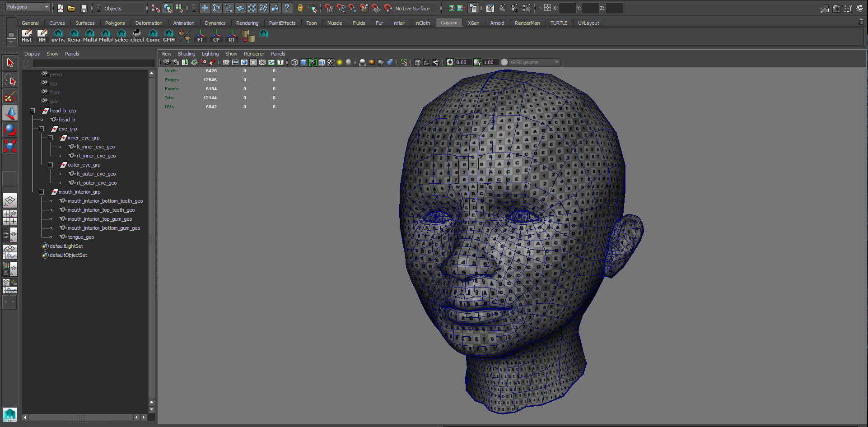The image size is (868, 427).
Task: Select by object type mode icon
Action: (x=168, y=8)
